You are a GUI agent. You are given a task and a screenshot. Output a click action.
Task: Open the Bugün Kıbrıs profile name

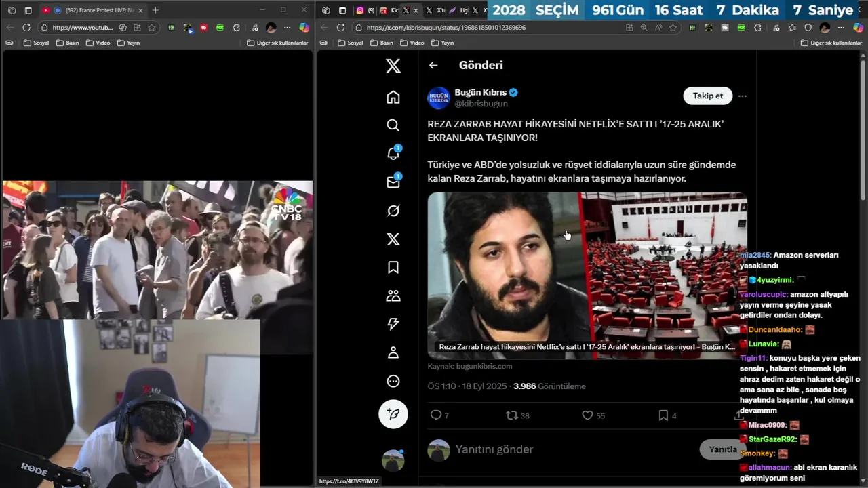(481, 92)
